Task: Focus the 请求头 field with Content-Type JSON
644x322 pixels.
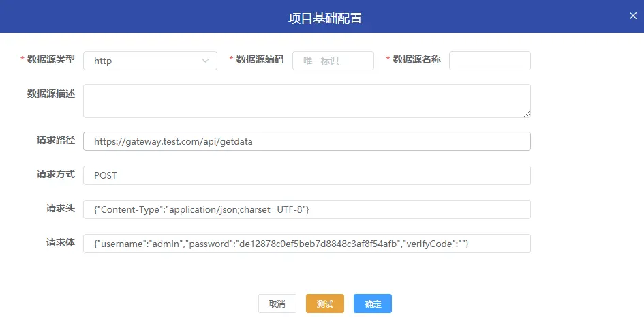Action: click(306, 209)
